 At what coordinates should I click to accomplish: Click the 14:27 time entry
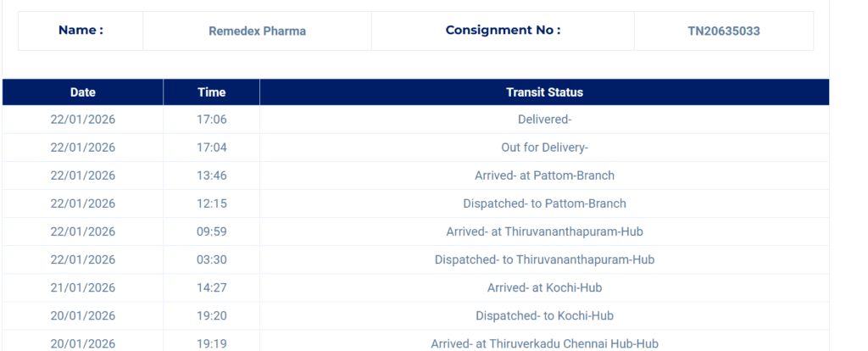pos(212,287)
